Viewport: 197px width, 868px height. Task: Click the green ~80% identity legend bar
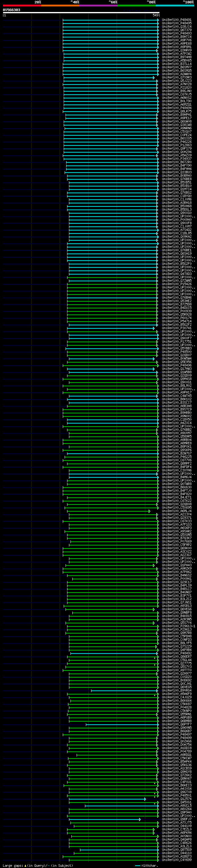click(x=137, y=6)
